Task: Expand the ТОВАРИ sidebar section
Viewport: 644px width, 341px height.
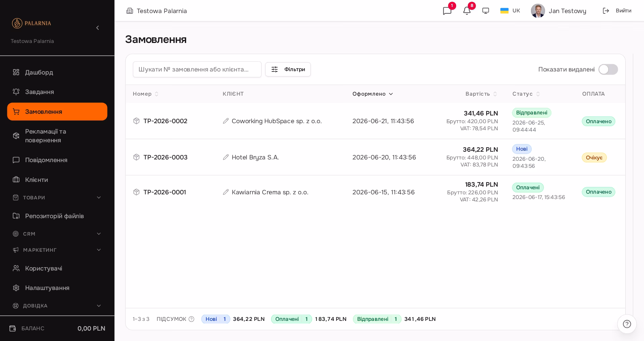Action: point(57,197)
